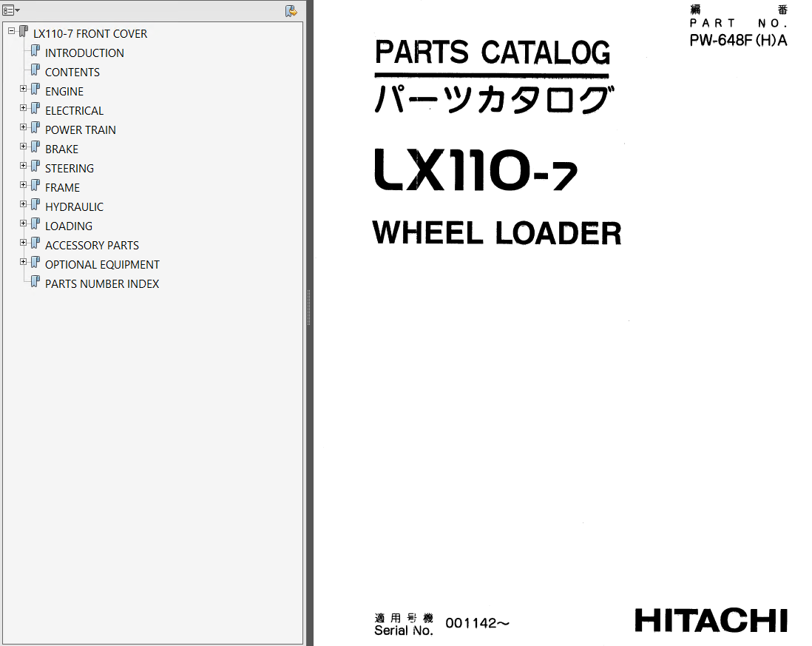
Task: Click the LX110-7 FRONT COVER bookmark icon
Action: [24, 32]
